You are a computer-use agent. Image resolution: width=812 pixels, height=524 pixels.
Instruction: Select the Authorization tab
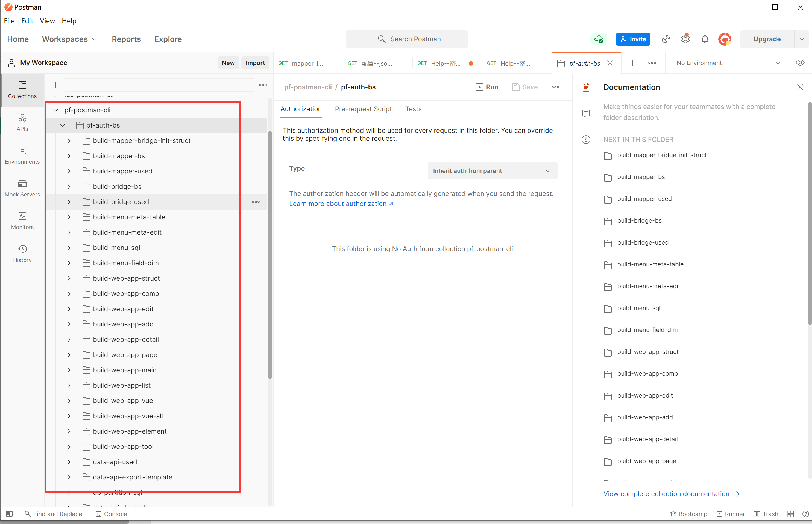pyautogui.click(x=301, y=109)
